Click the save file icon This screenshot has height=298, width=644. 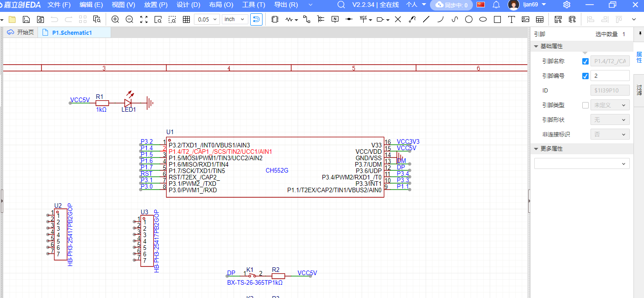click(27, 20)
